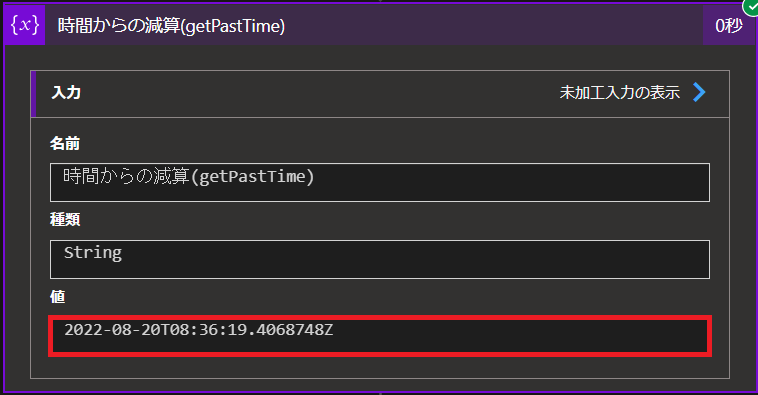
Task: Click the 値 field with the 2022-08-20 timestamp
Action: 380,336
